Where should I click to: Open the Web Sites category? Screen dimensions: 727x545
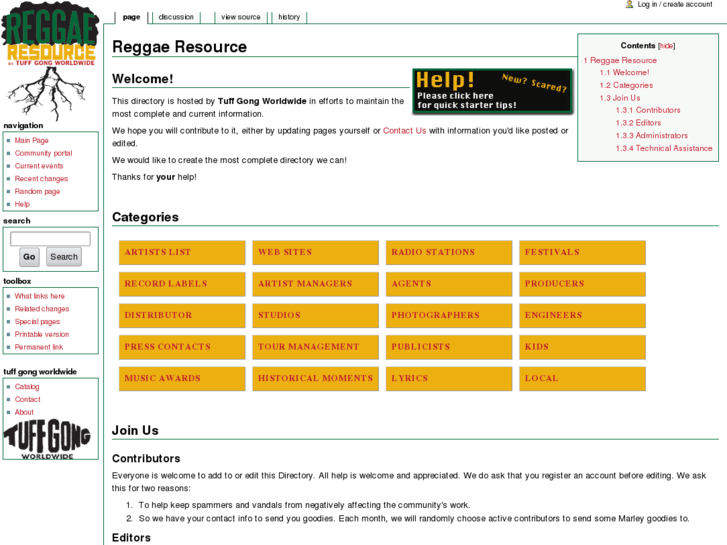coord(315,252)
